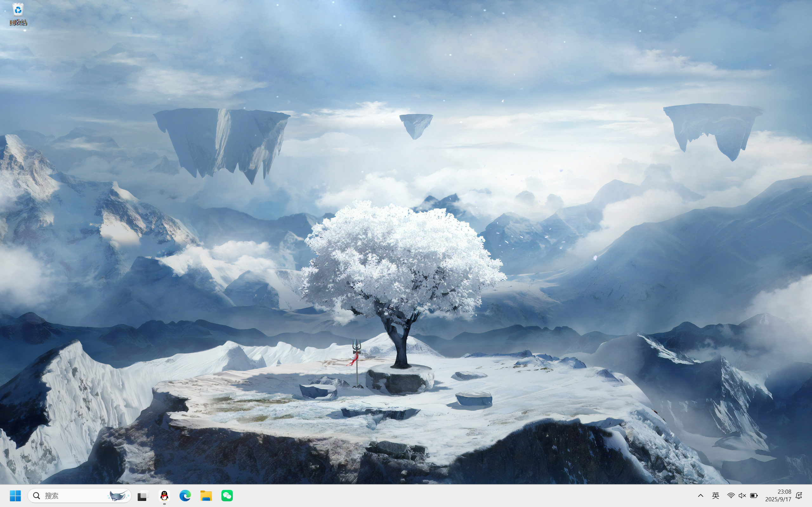The height and width of the screenshot is (507, 812).
Task: Launch WeChat from the taskbar
Action: [227, 495]
